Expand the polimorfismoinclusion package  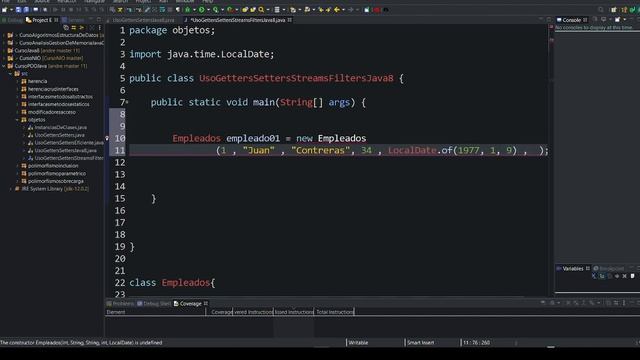click(17, 166)
